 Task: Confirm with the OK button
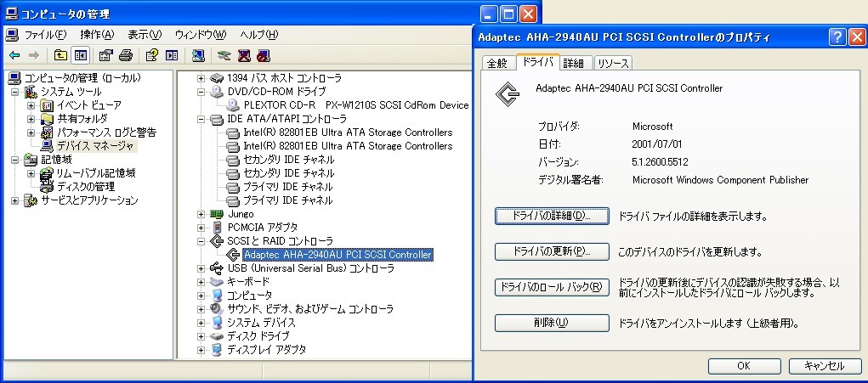744,366
